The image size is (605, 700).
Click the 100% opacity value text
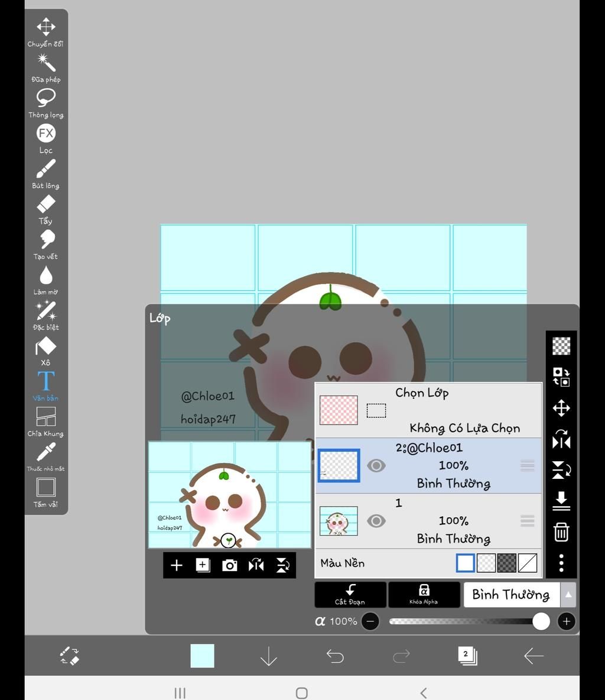coord(343,621)
